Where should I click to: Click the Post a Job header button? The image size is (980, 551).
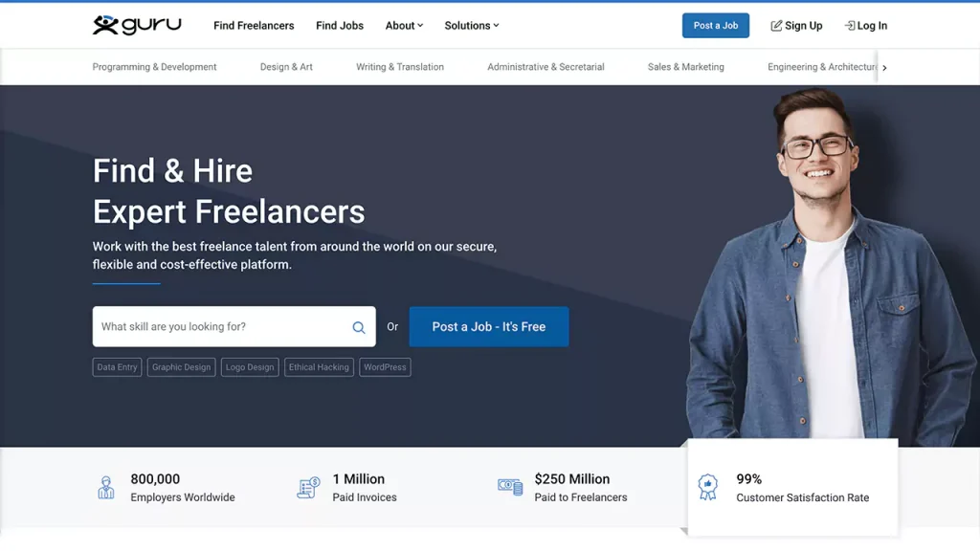point(716,26)
